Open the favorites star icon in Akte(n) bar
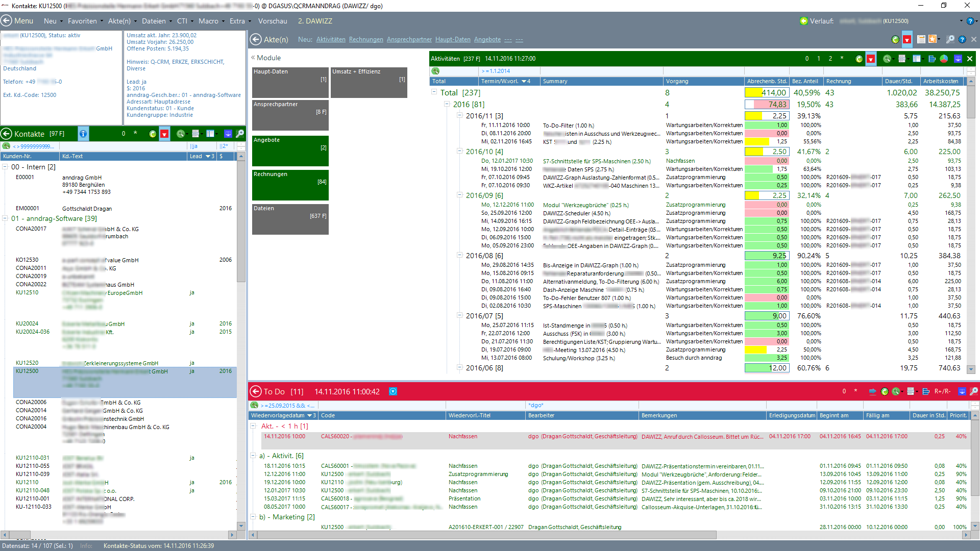This screenshot has height=551, width=980. [x=933, y=39]
